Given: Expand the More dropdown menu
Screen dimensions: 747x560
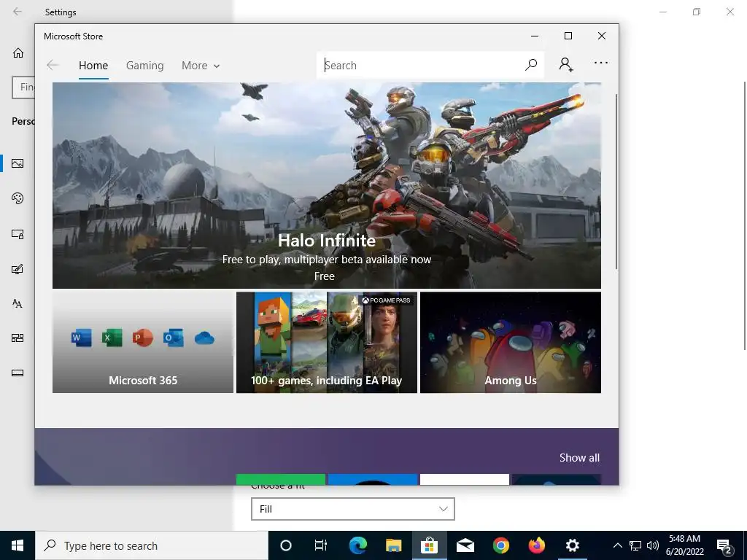Looking at the screenshot, I should pyautogui.click(x=201, y=65).
